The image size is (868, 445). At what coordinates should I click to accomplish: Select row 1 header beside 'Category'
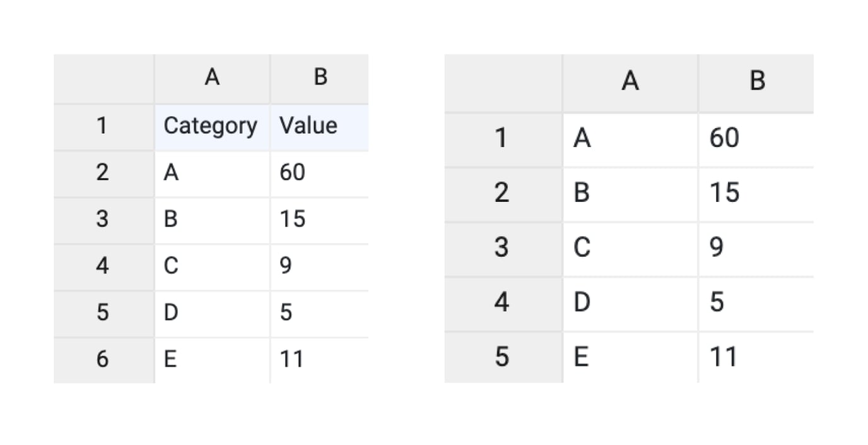[103, 126]
